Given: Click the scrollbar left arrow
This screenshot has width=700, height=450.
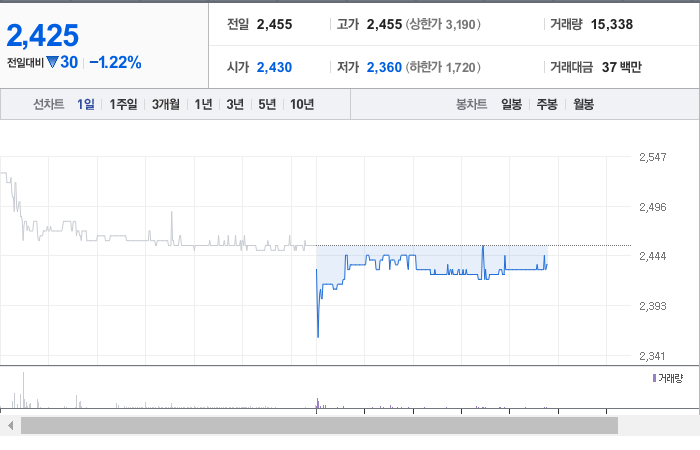Looking at the screenshot, I should (x=10, y=425).
